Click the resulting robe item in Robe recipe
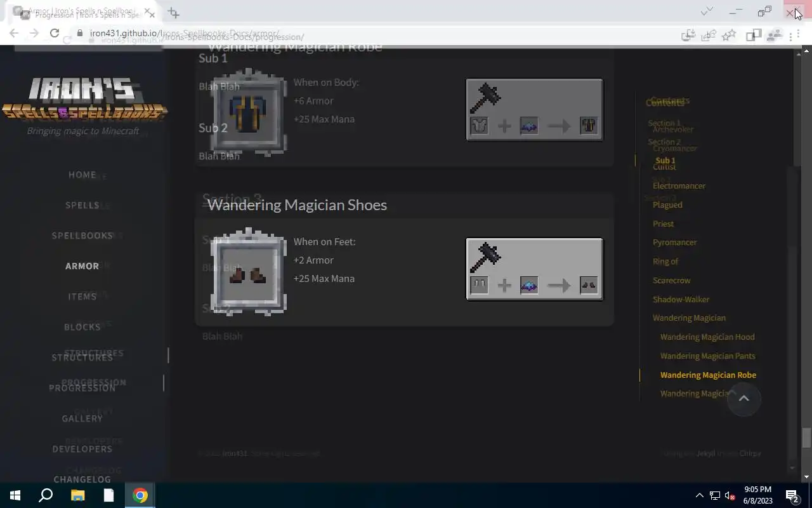The width and height of the screenshot is (812, 508). (x=589, y=126)
